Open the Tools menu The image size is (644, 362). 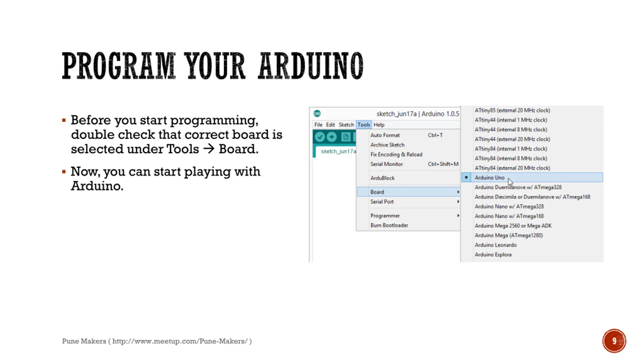(x=364, y=125)
